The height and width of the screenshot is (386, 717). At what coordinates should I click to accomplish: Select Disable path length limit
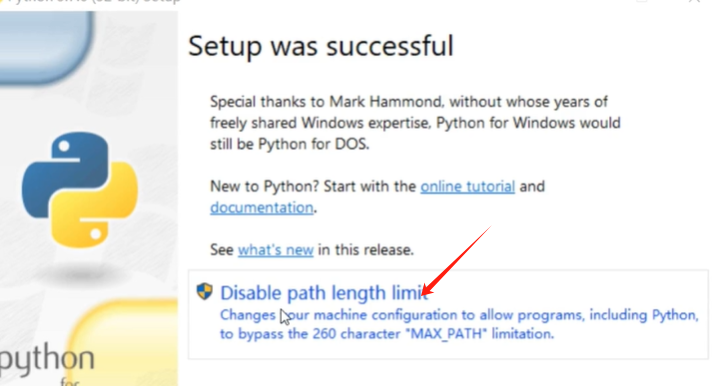(324, 293)
